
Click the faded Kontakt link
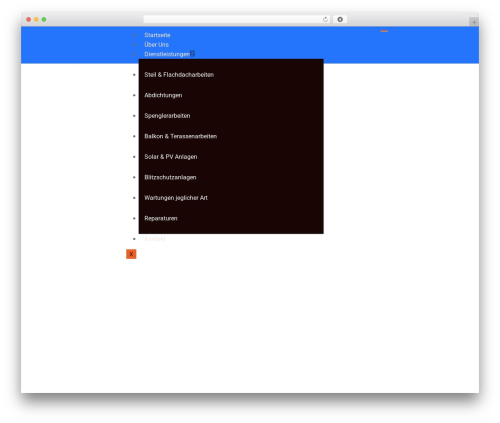(155, 239)
